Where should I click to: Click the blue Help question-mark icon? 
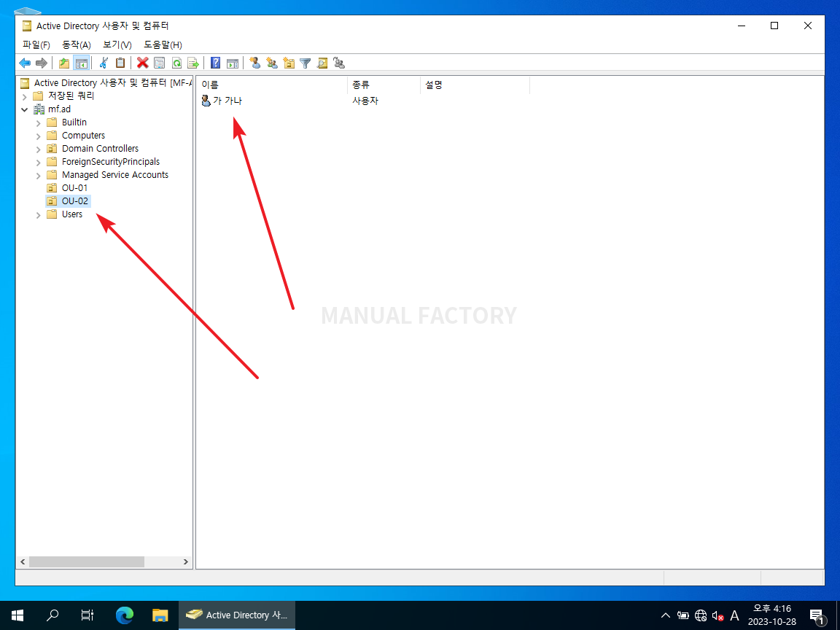coord(215,63)
